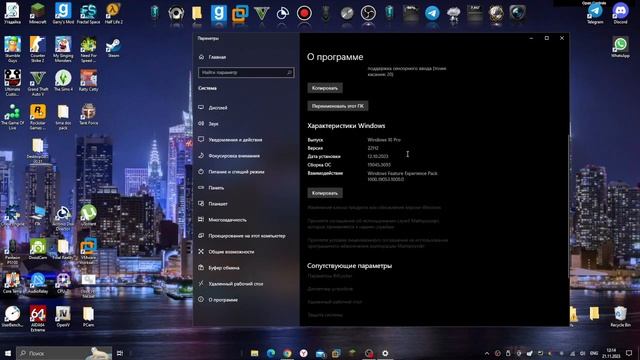The width and height of the screenshot is (640, 360).
Task: Launch Half Life 2 desktop icon
Action: [x=113, y=13]
